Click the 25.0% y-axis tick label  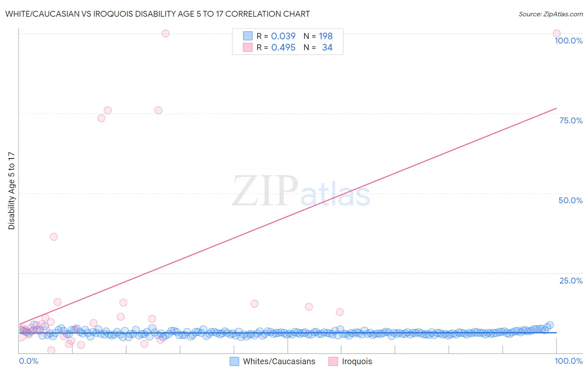[571, 281]
